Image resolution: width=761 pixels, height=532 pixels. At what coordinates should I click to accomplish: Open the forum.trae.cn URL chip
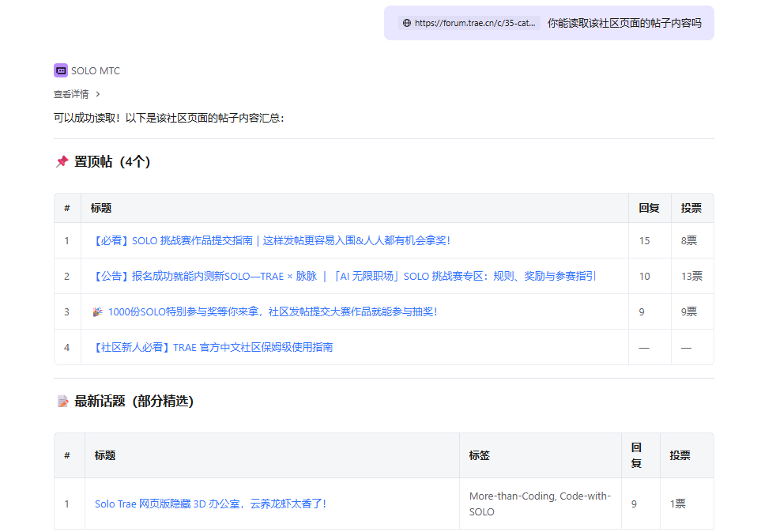point(470,24)
